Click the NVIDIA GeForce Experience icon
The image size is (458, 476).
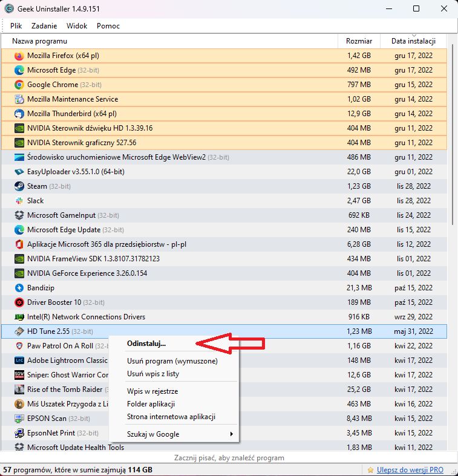[x=19, y=273]
